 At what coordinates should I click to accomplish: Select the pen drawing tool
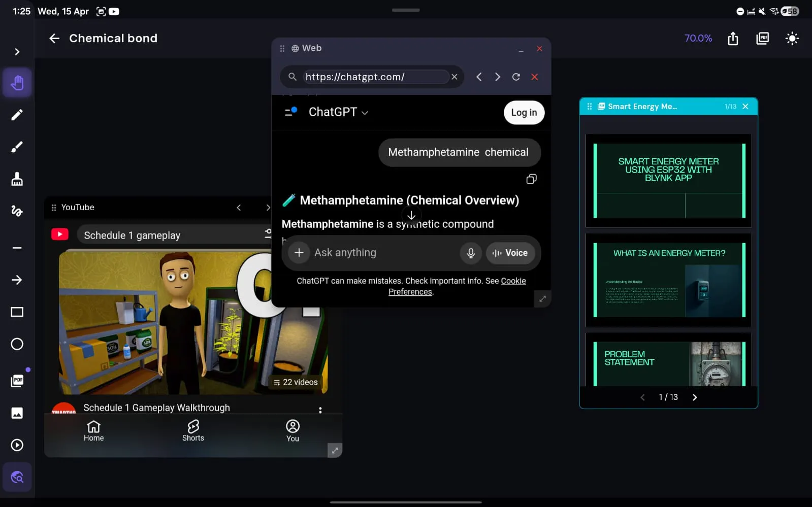[x=17, y=115]
